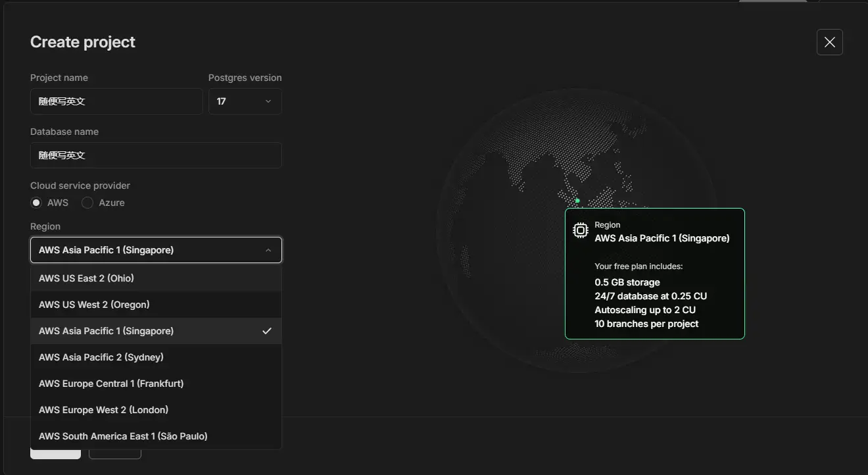Open the Postgres version dropdown

[245, 101]
